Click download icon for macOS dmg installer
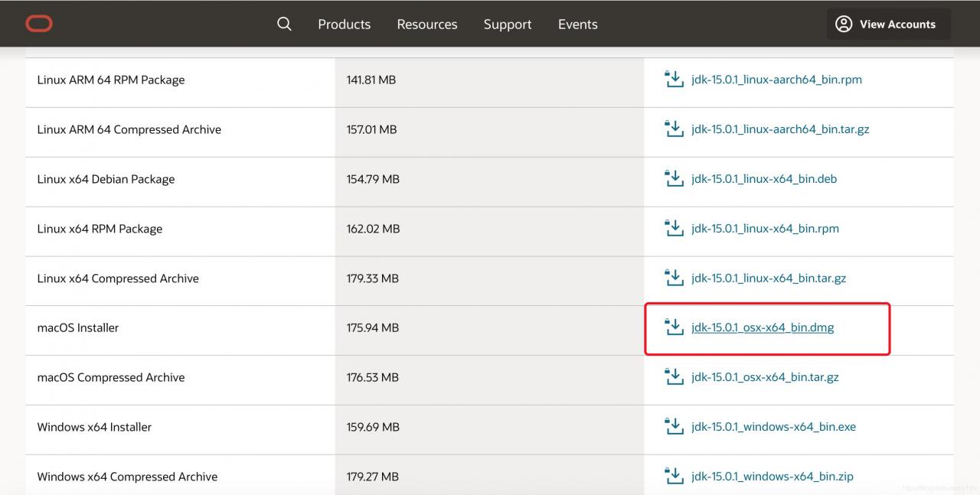This screenshot has height=495, width=980. [x=674, y=327]
